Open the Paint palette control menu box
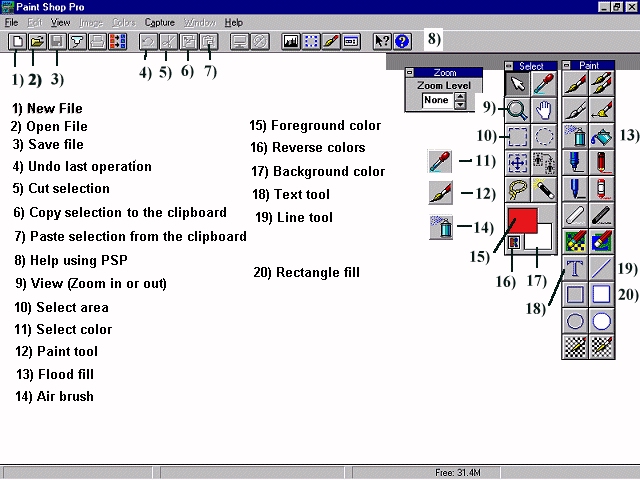Screen dimensions: 640x480 pos(567,65)
